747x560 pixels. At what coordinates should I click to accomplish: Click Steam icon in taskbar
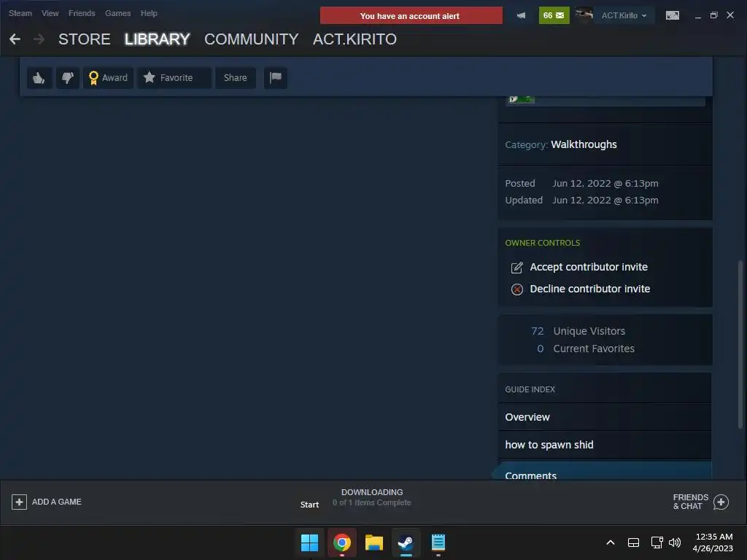[x=406, y=542]
